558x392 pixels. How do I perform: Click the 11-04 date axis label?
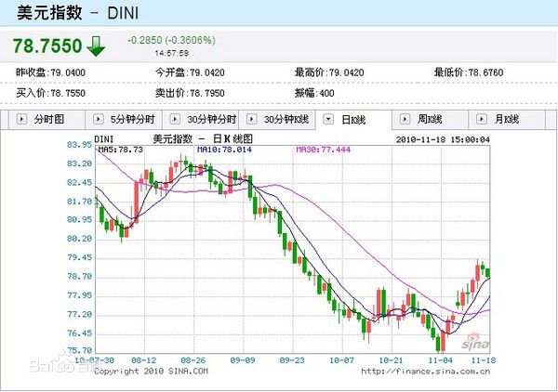coord(441,360)
